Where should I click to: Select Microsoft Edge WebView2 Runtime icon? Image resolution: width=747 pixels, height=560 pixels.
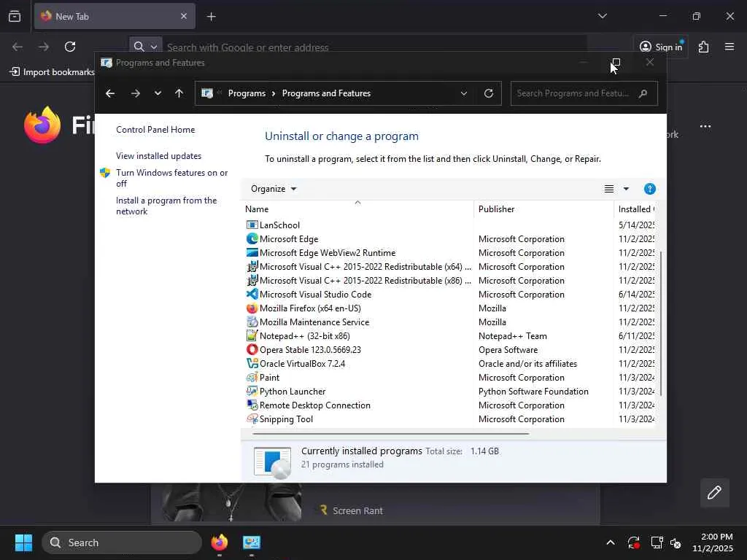pos(252,252)
